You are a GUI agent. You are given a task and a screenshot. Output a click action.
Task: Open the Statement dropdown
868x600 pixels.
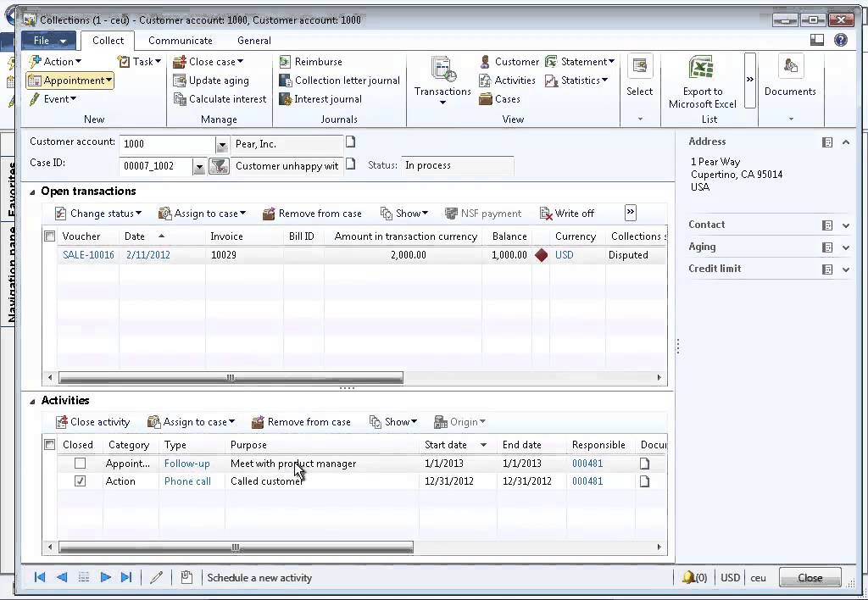coord(580,61)
